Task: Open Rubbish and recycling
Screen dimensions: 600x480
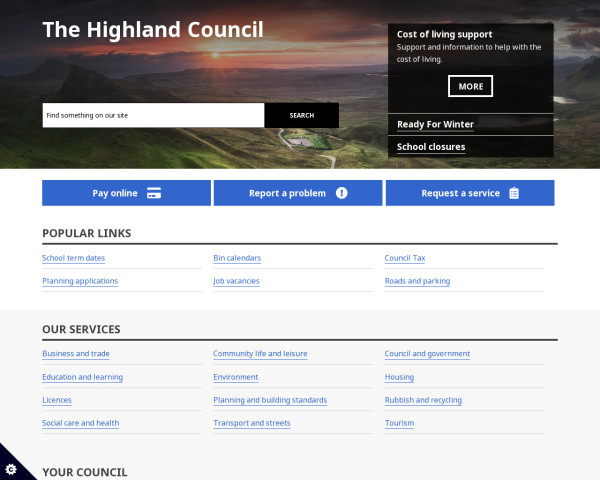Action: pos(423,400)
